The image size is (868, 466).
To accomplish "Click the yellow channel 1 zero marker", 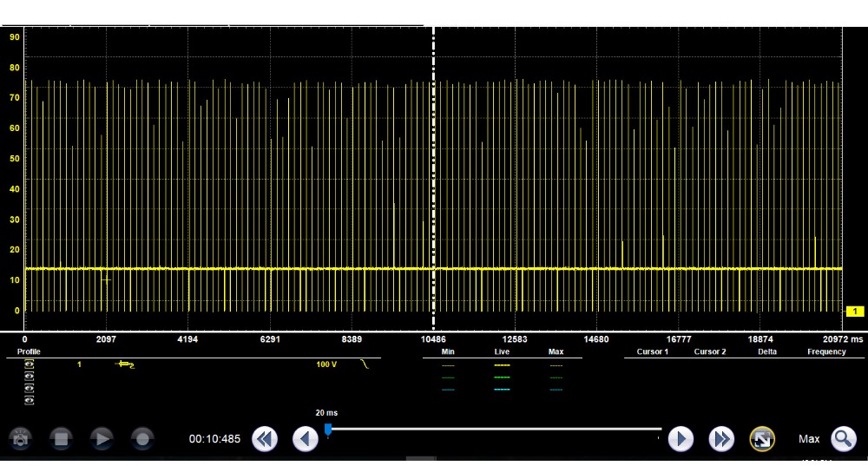I will click(x=854, y=311).
